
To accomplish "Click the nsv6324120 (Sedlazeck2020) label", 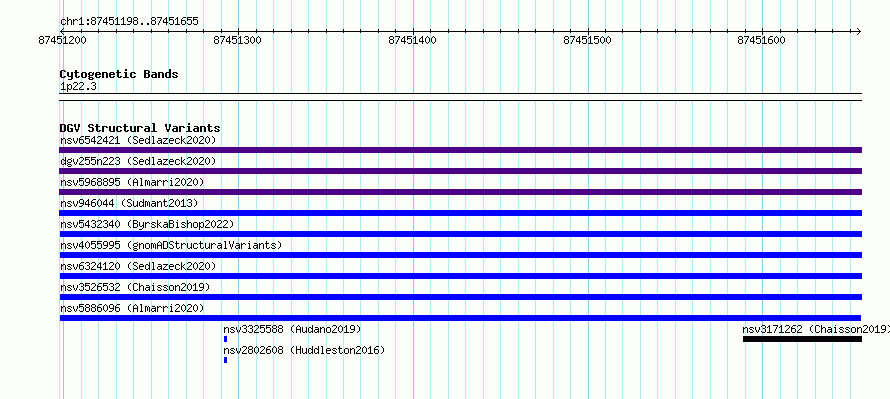I will (138, 266).
